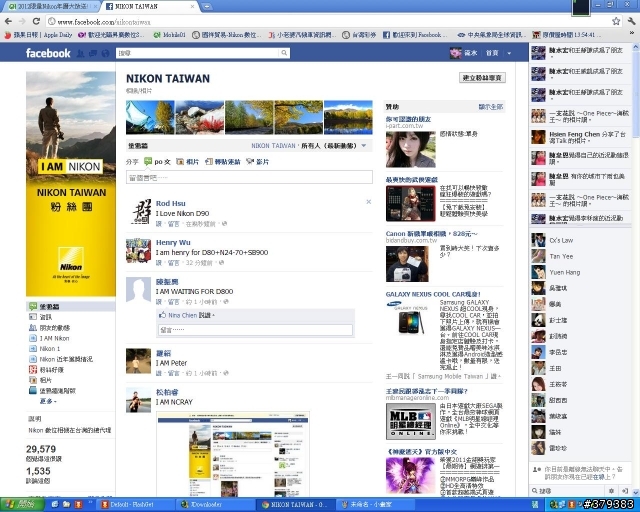Click the chat search magnifier icon
Viewport: 640px width, 512px height.
(x=535, y=490)
